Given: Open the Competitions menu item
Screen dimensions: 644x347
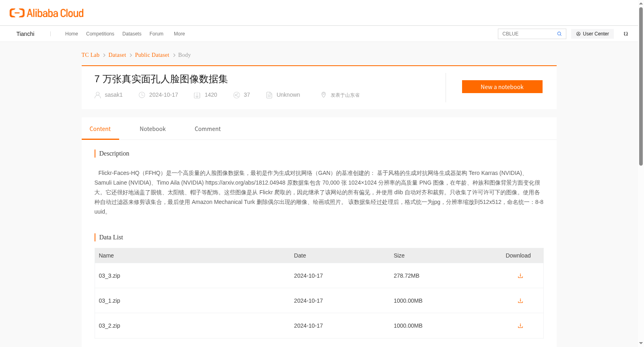Looking at the screenshot, I should 100,34.
